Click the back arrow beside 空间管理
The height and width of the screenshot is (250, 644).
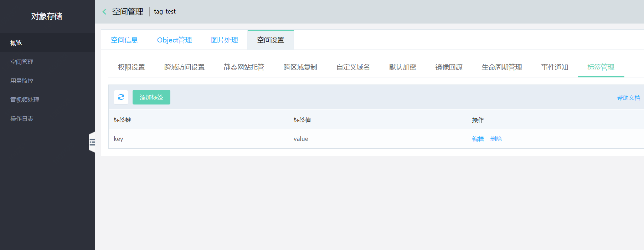(104, 12)
